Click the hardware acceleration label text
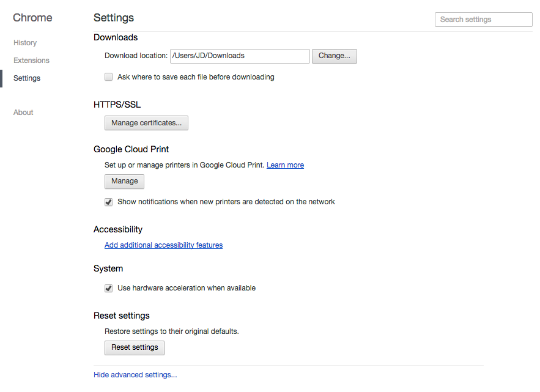The image size is (540, 392). pyautogui.click(x=187, y=288)
